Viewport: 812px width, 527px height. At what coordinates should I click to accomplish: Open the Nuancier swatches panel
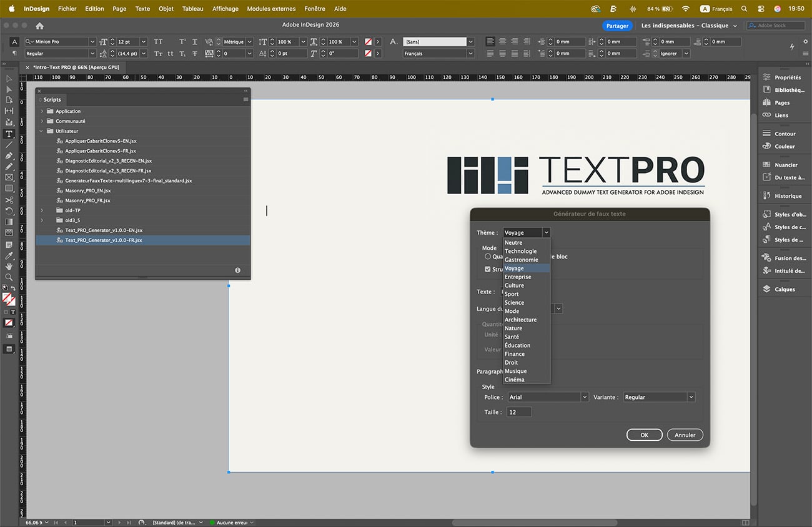[785, 165]
